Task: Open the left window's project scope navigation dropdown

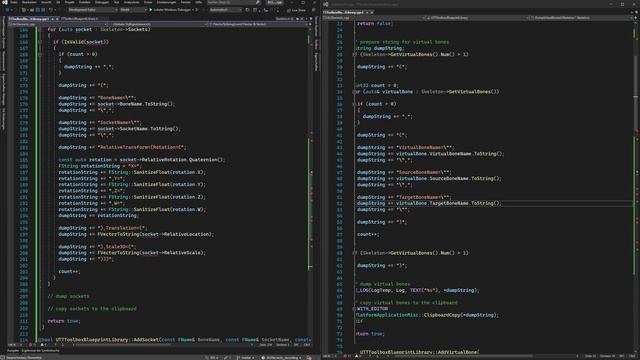Action: coord(58,24)
